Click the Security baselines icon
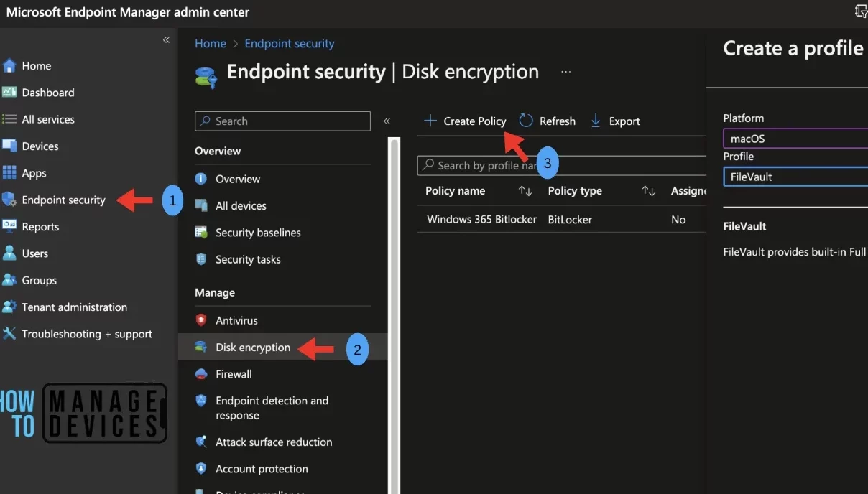The image size is (868, 494). click(x=201, y=233)
